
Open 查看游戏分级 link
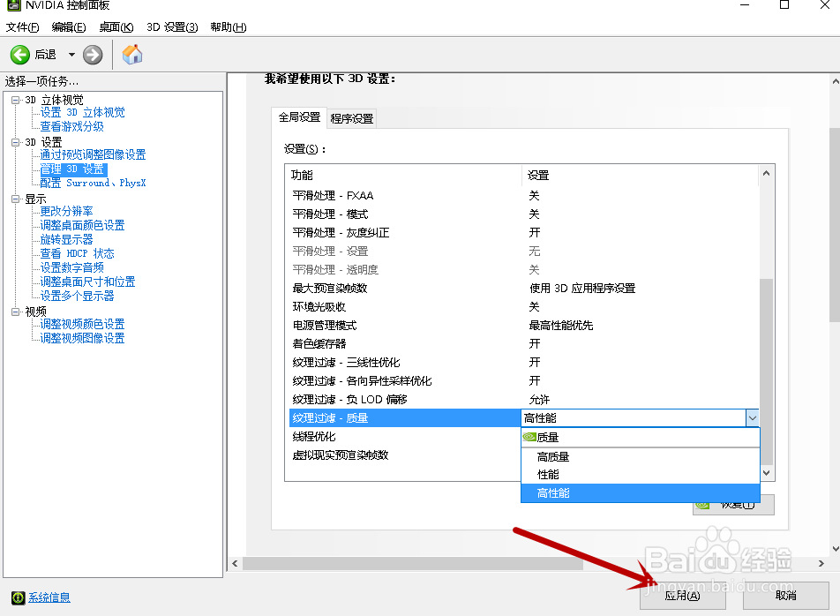click(71, 126)
